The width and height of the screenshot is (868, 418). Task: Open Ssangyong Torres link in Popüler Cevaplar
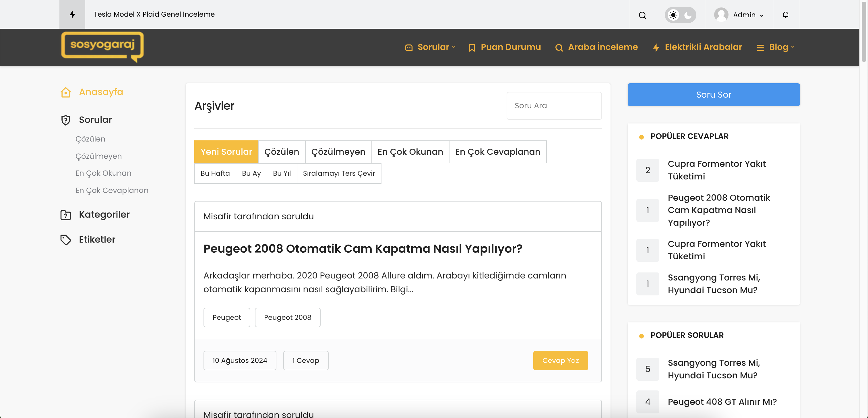click(x=714, y=284)
